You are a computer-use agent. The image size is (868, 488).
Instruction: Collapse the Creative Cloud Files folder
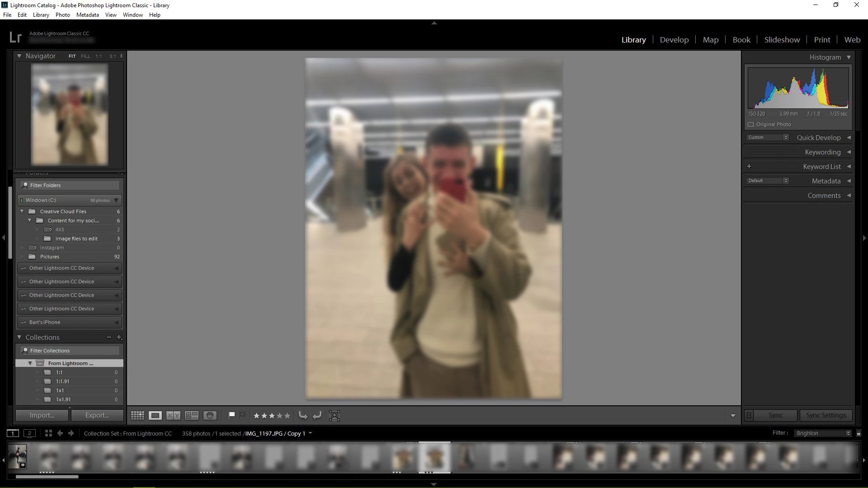point(22,211)
